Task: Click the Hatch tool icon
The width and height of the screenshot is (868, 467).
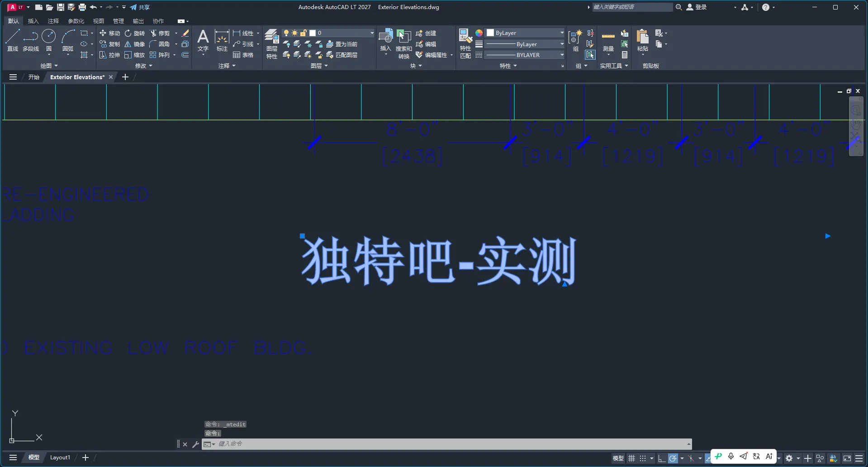Action: [84, 55]
